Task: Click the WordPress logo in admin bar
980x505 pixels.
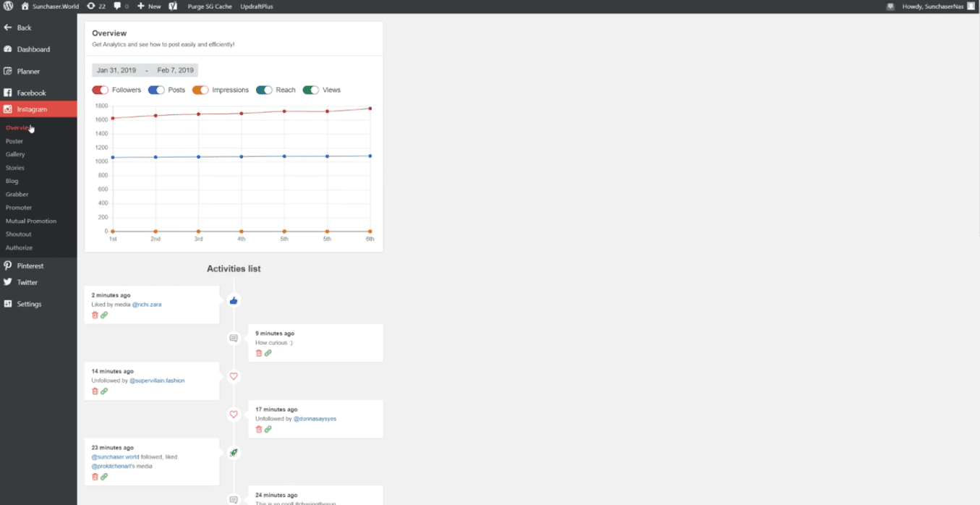Action: pos(8,6)
